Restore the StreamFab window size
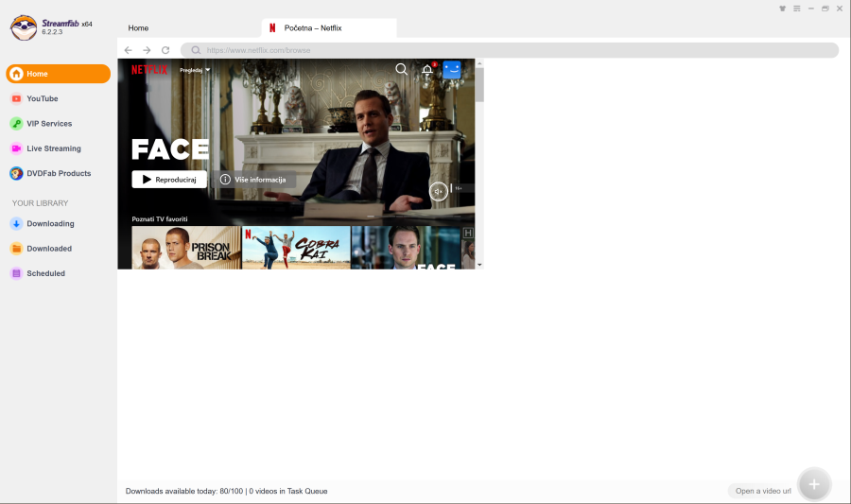This screenshot has height=504, width=851. (x=825, y=9)
